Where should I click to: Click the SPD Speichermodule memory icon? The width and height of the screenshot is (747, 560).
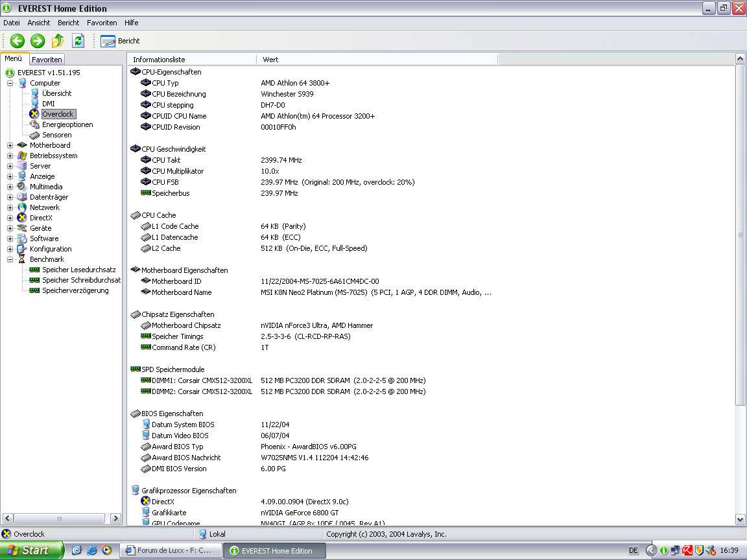click(x=136, y=369)
